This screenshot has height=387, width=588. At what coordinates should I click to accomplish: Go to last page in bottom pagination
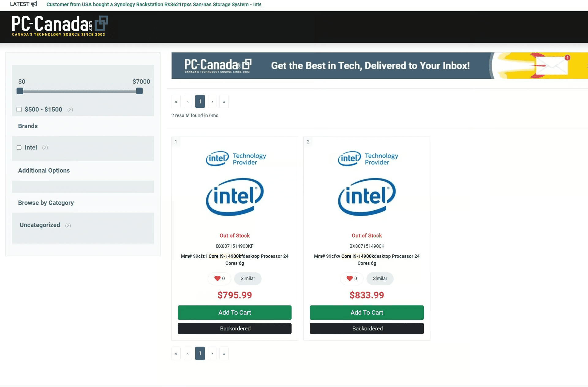click(224, 354)
